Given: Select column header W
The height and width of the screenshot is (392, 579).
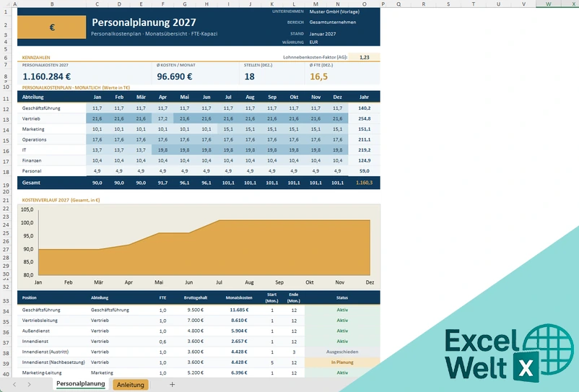Looking at the screenshot, I should 549,4.
